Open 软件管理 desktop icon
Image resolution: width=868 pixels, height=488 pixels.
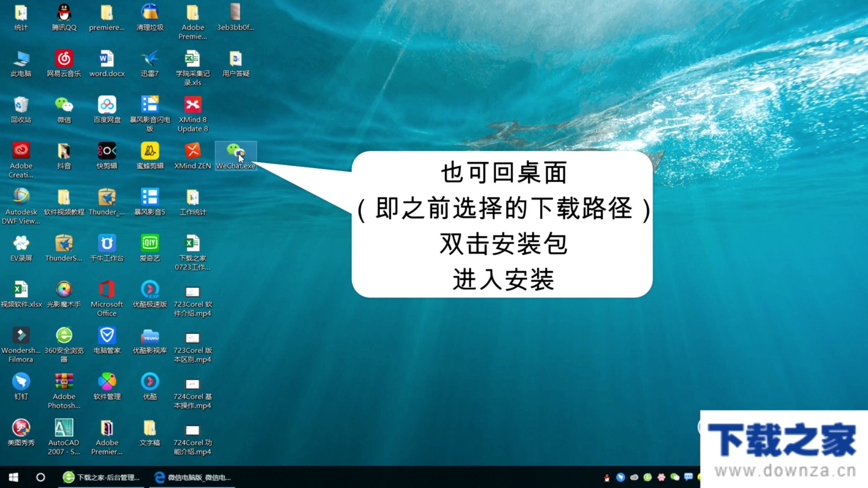(107, 386)
